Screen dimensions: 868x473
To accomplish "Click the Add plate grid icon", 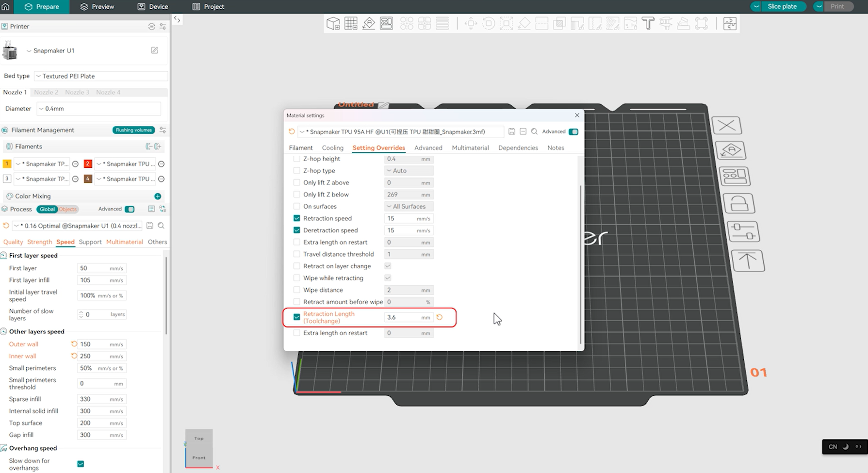I will click(351, 23).
